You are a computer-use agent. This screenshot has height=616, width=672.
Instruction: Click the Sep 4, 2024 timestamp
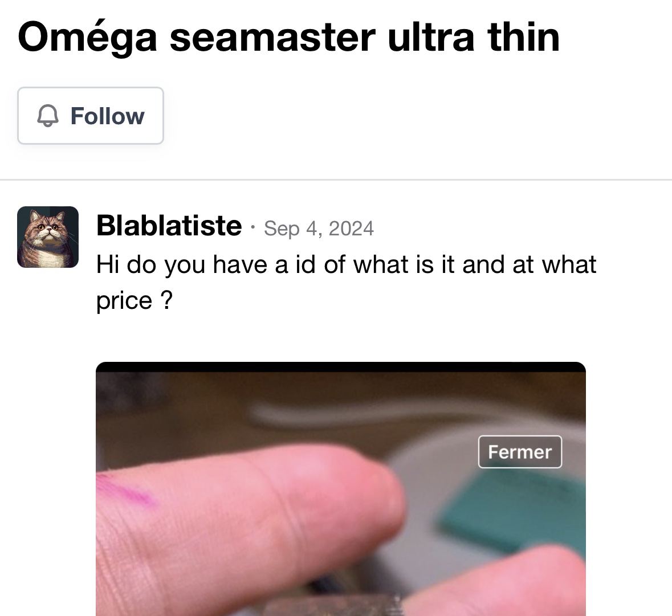tap(319, 229)
